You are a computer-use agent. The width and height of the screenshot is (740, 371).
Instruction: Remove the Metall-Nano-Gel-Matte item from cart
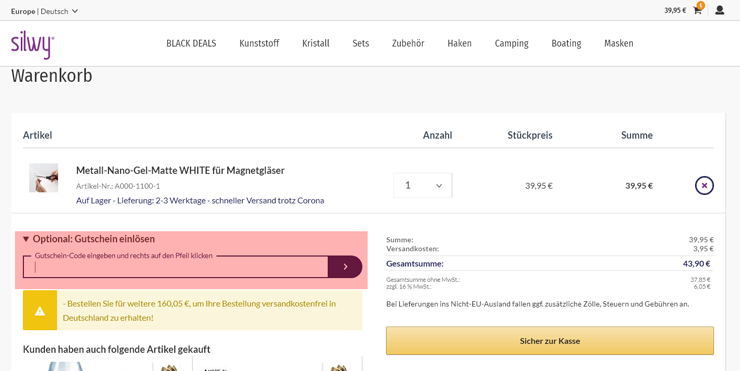pos(704,186)
